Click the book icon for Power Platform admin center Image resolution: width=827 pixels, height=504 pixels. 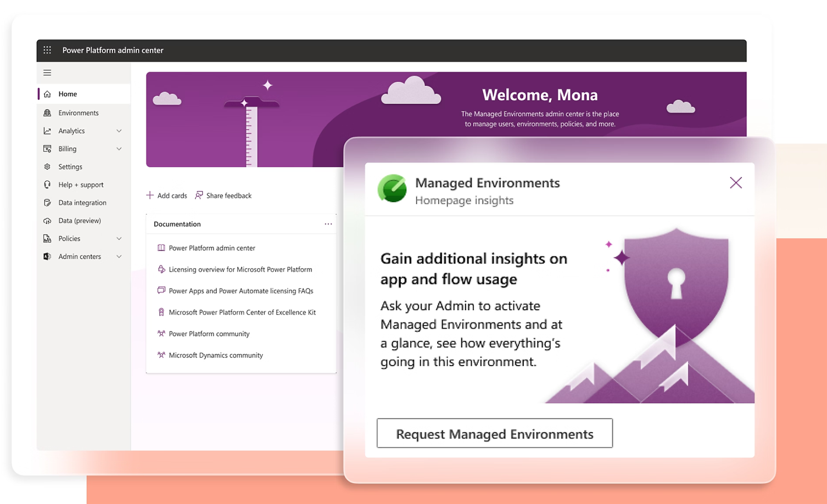click(161, 248)
